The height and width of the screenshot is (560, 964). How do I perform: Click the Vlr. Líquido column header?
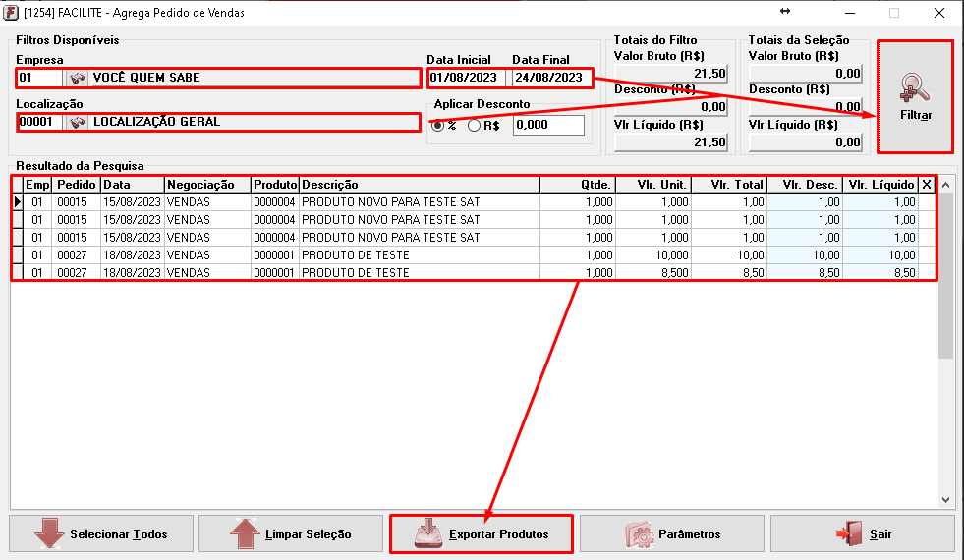coord(880,185)
